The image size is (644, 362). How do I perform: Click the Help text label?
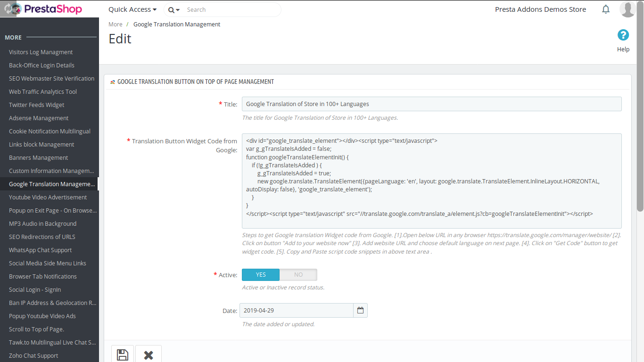coord(623,49)
